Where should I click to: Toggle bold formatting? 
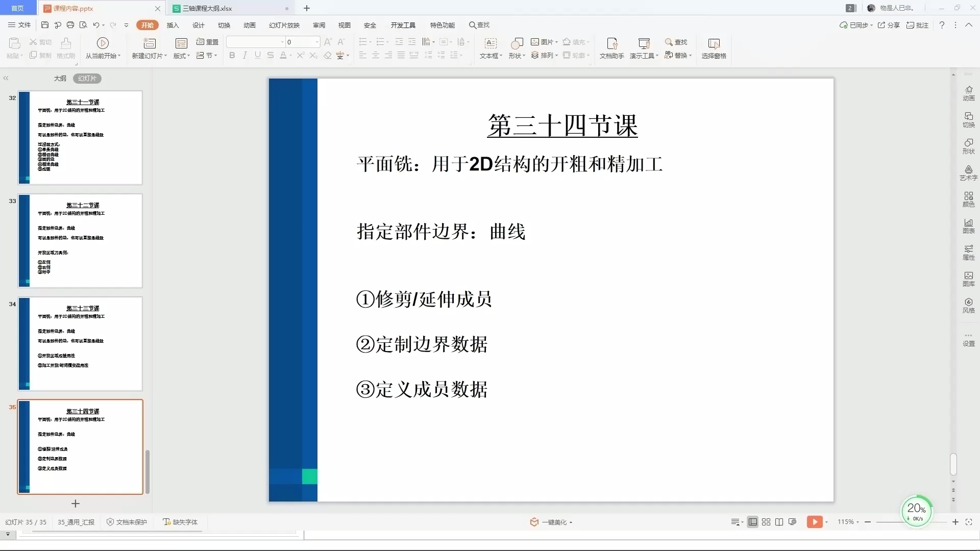click(232, 56)
